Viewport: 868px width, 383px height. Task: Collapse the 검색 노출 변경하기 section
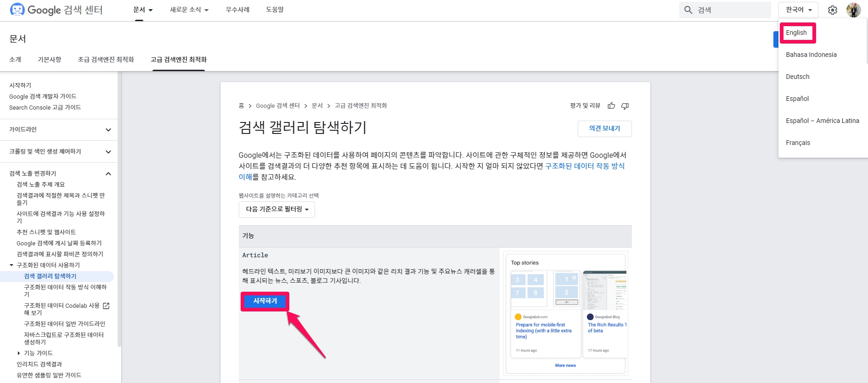tap(108, 174)
